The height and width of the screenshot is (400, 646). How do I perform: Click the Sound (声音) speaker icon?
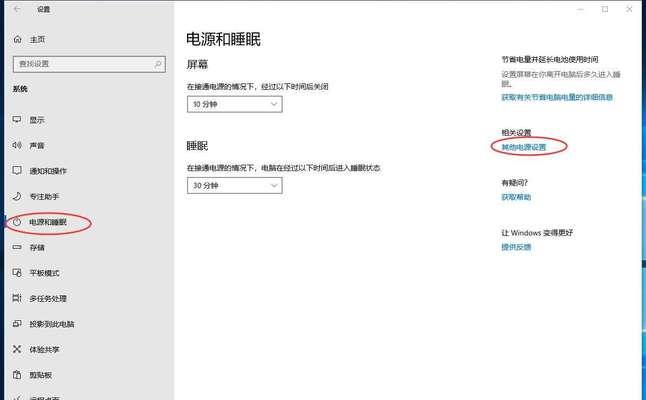pos(17,145)
